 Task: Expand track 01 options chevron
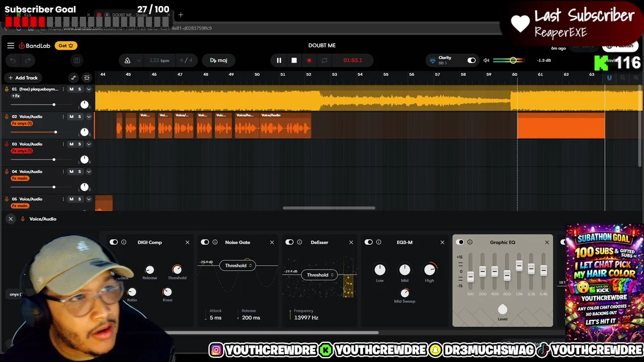(x=89, y=89)
